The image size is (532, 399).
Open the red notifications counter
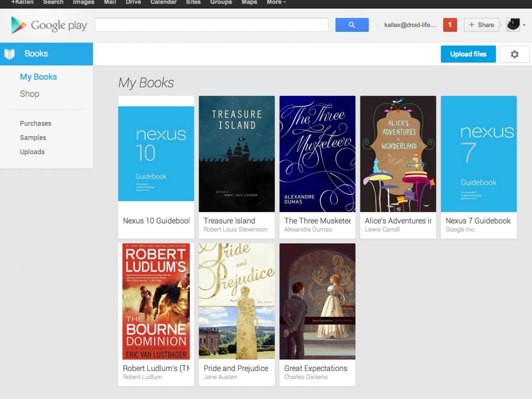pyautogui.click(x=450, y=25)
